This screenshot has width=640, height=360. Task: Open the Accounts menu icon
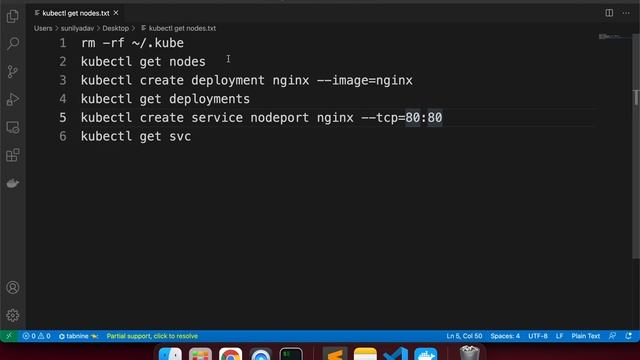click(x=13, y=288)
